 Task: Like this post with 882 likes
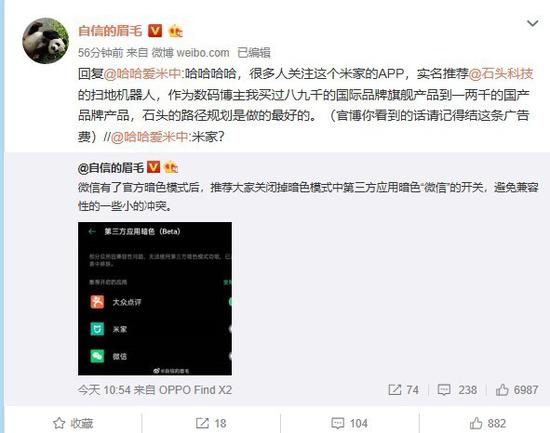(488, 423)
